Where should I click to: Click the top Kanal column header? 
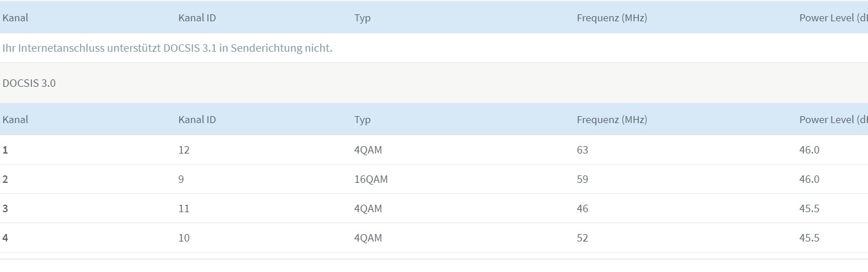[x=16, y=18]
